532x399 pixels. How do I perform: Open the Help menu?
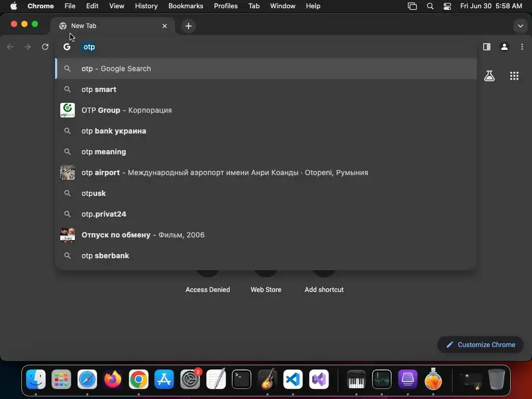313,6
